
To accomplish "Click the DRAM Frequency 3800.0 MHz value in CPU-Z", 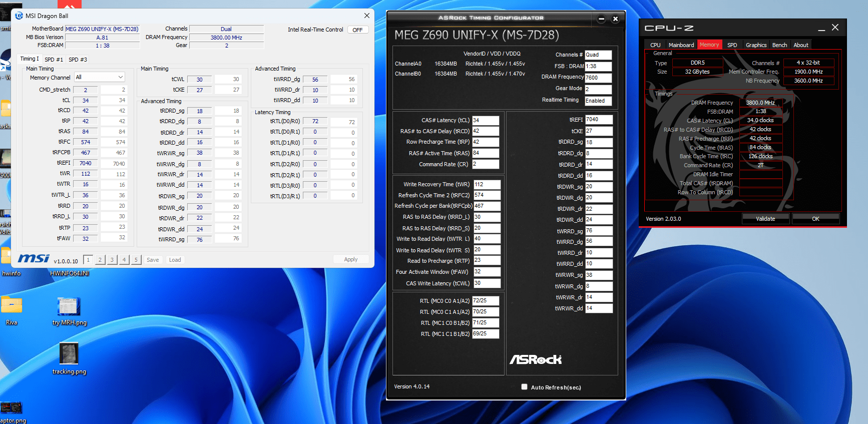I will pyautogui.click(x=760, y=103).
